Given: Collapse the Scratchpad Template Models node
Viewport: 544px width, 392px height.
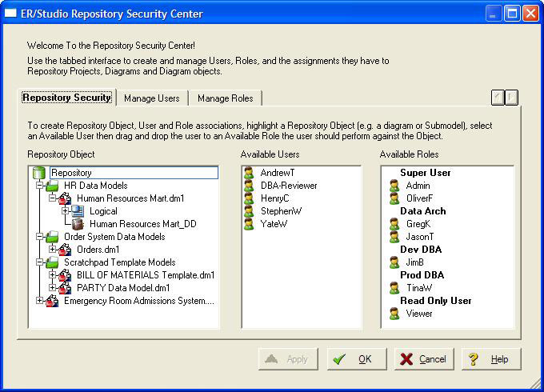Looking at the screenshot, I should click(39, 262).
